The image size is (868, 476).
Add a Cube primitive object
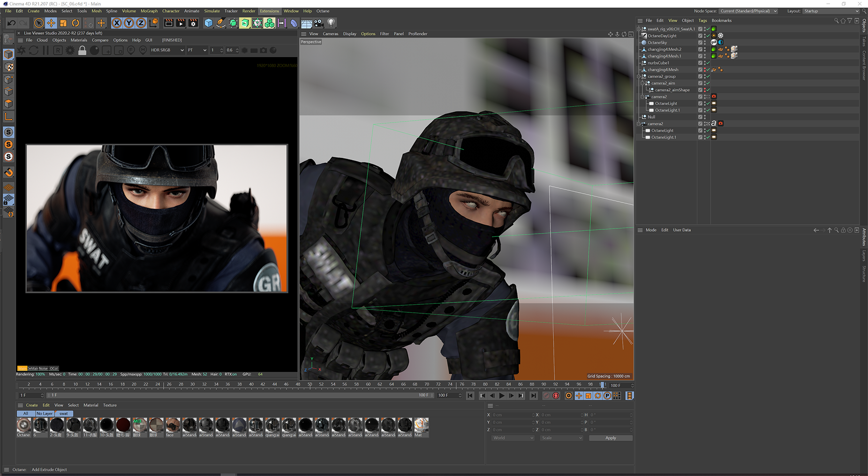coord(208,23)
